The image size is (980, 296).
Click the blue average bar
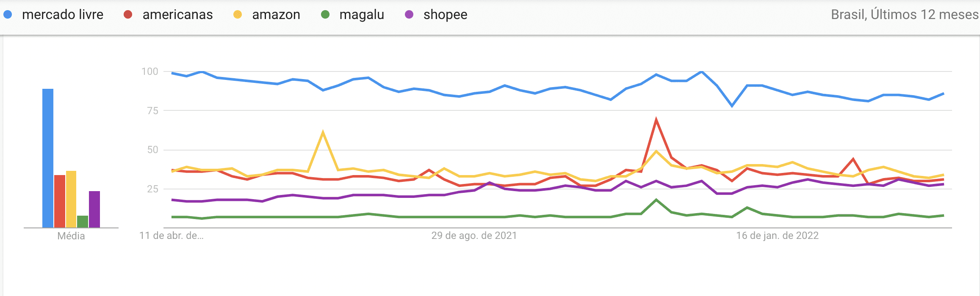coord(48,158)
